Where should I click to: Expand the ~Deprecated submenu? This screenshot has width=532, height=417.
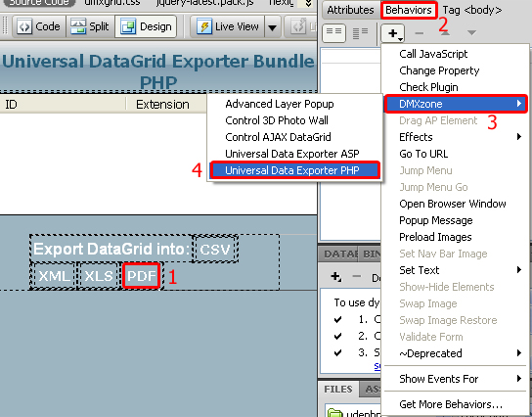(456, 353)
